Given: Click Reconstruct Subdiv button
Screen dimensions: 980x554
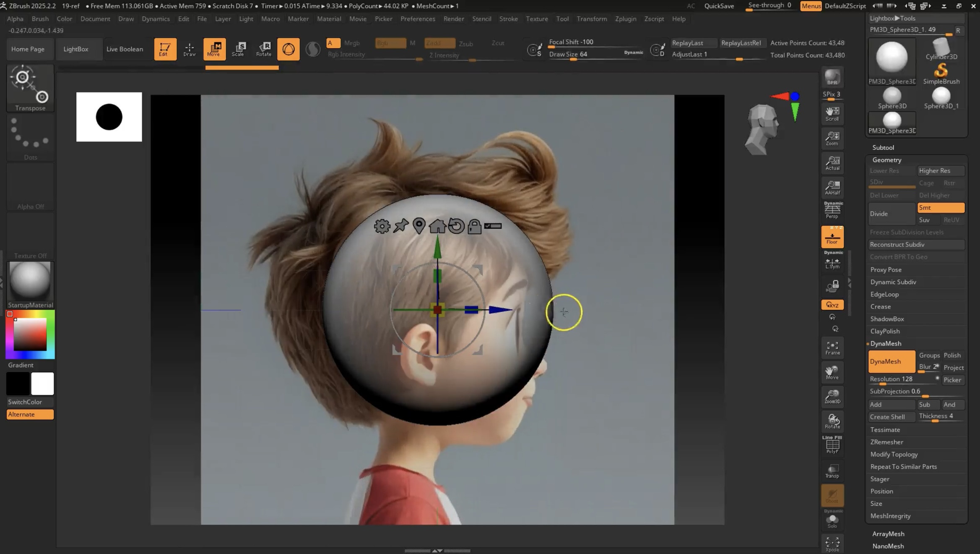Looking at the screenshot, I should click(x=916, y=245).
